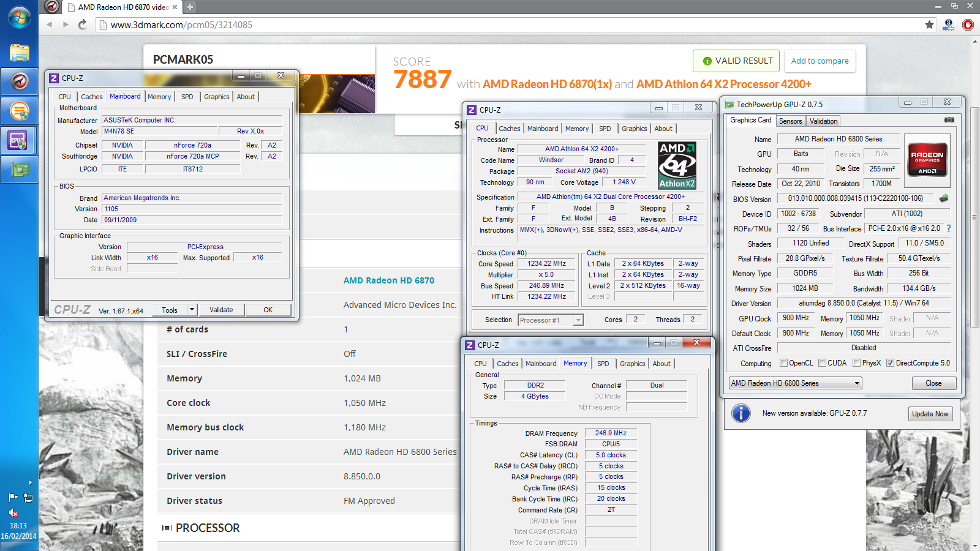
Task: Click the browser address bar URL
Action: coord(181,24)
